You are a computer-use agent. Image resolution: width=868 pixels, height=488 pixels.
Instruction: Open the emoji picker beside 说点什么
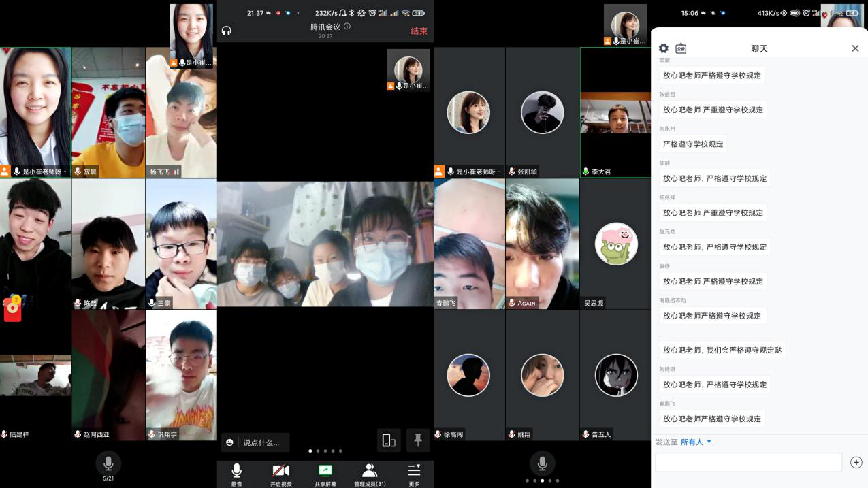[x=230, y=442]
